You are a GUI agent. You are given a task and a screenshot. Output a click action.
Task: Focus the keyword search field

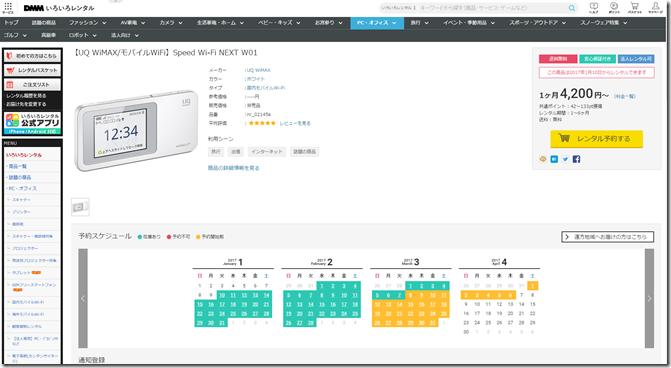point(492,8)
